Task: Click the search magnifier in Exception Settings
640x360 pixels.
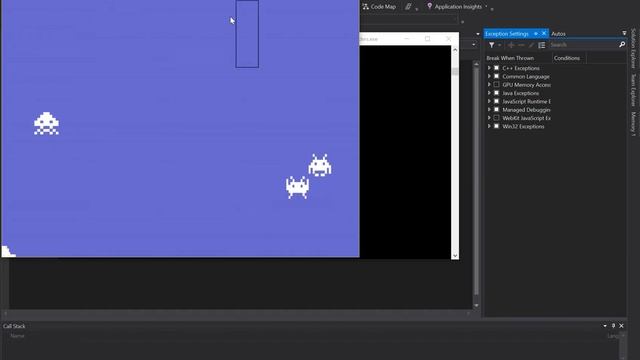Action: (622, 44)
